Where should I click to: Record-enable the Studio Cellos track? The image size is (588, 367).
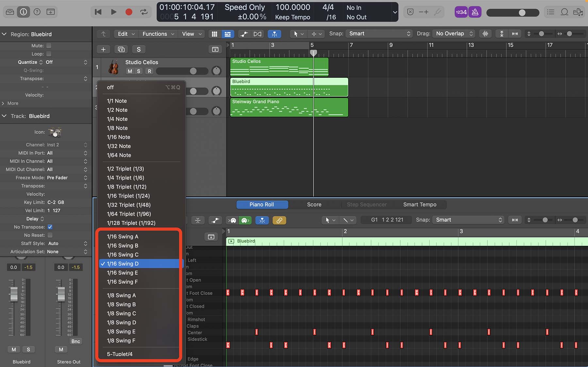pos(149,71)
